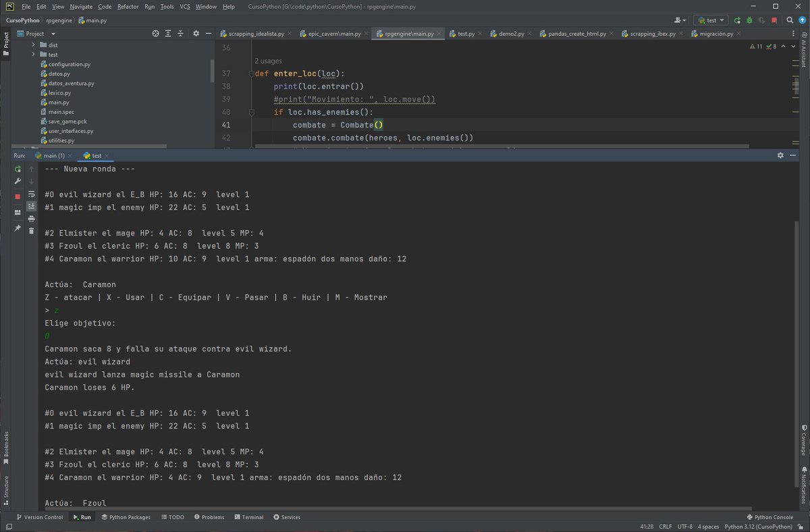
Task: Change UTF-8 file encoding in status bar
Action: tap(684, 527)
